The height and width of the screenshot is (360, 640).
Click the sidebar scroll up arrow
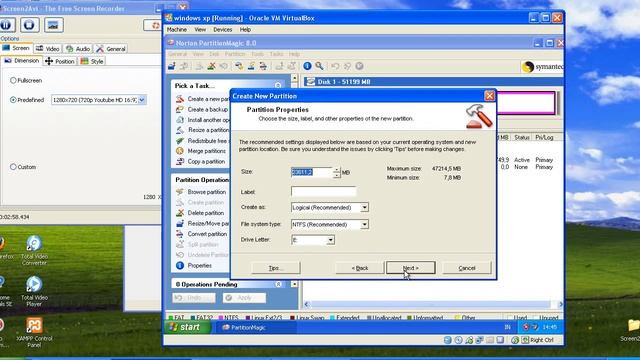[294, 78]
